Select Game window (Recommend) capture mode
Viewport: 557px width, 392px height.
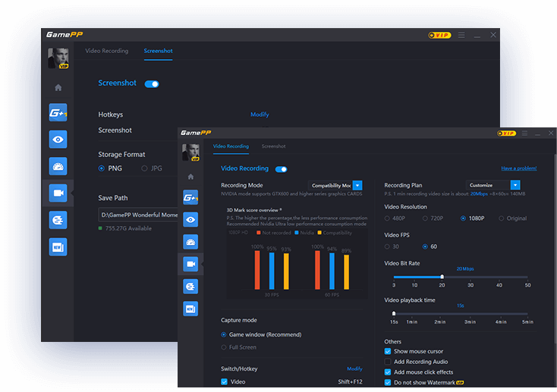coord(223,334)
